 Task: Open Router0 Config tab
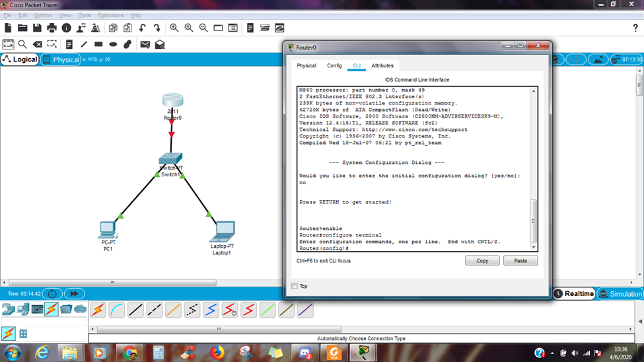click(334, 66)
